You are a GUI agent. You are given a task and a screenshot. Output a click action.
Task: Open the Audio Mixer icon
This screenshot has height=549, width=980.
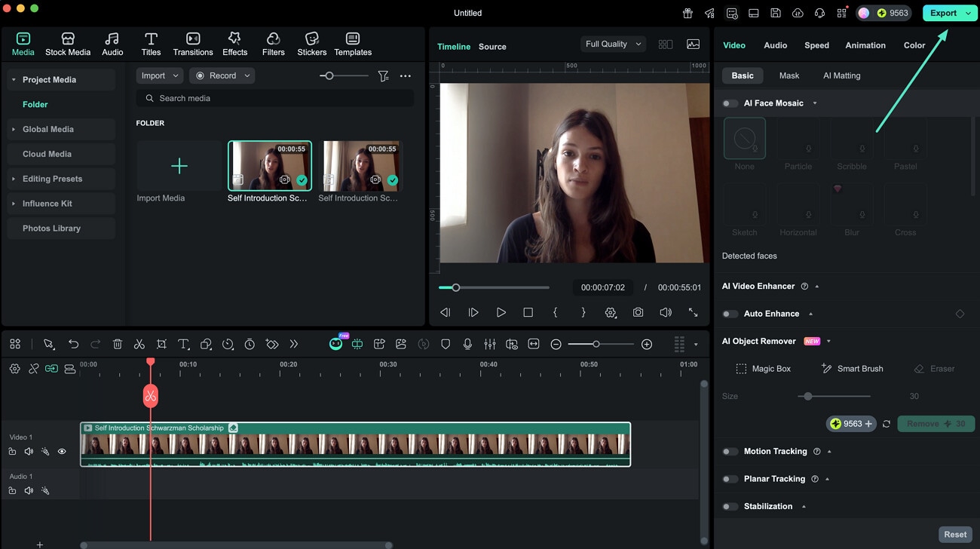[x=489, y=344]
